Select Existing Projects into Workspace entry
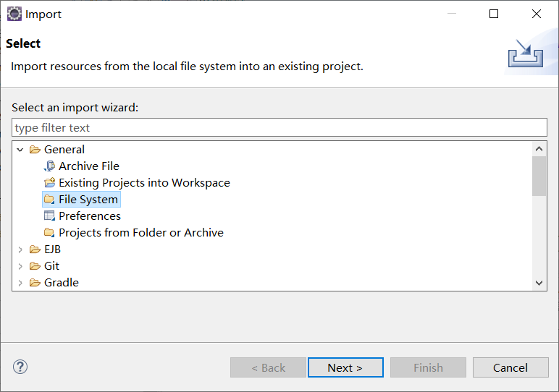Viewport: 559px width, 392px height. click(x=144, y=182)
